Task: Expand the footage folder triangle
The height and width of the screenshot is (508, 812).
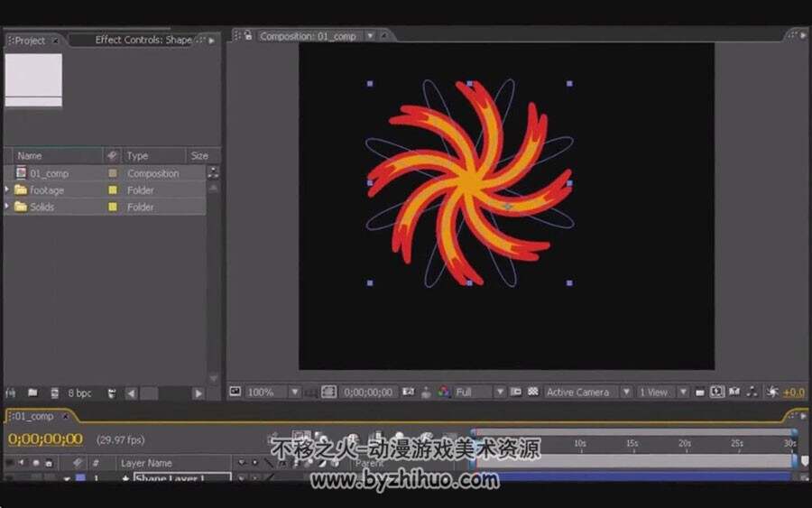Action: pos(6,190)
